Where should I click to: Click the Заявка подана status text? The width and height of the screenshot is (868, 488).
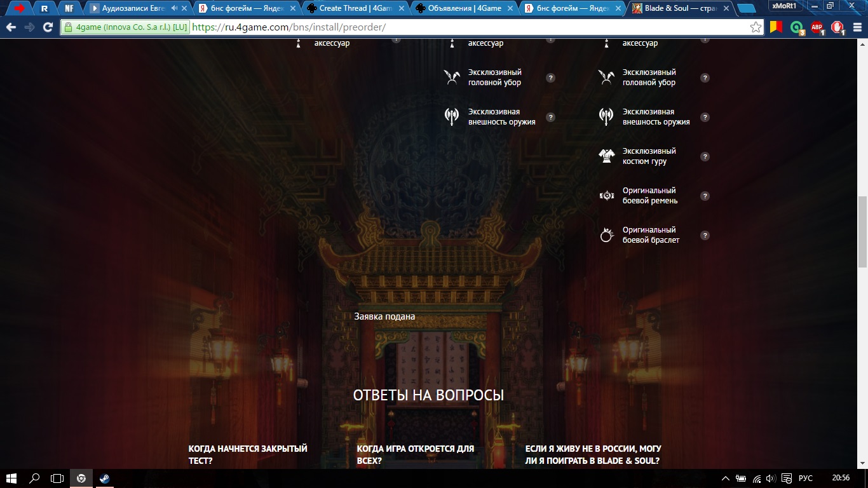[384, 316]
